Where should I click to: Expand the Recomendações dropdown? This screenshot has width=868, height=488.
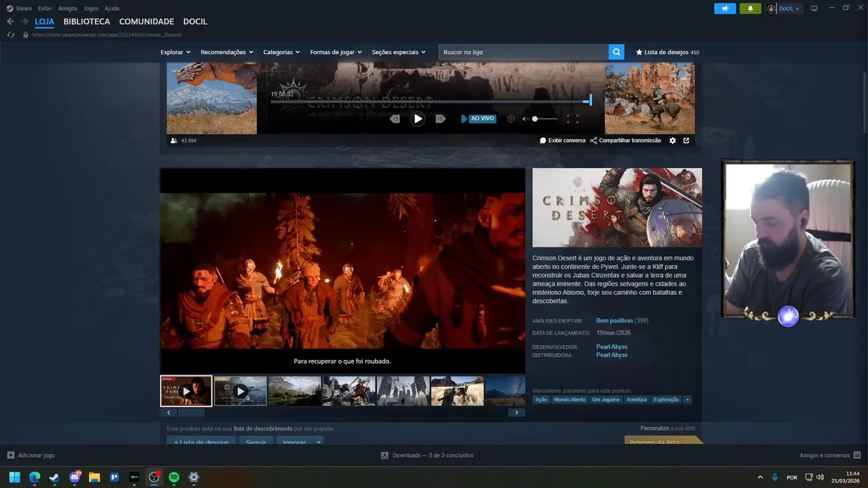tap(226, 52)
